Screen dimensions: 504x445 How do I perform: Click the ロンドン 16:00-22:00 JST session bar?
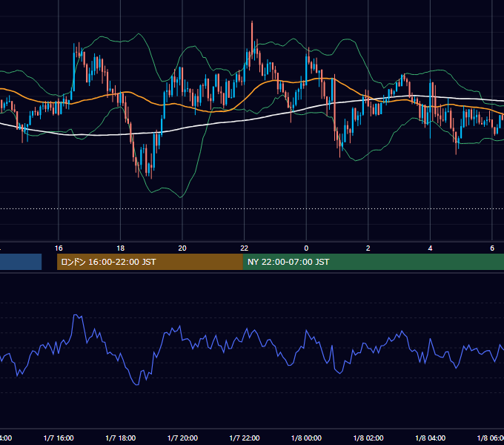click(150, 262)
